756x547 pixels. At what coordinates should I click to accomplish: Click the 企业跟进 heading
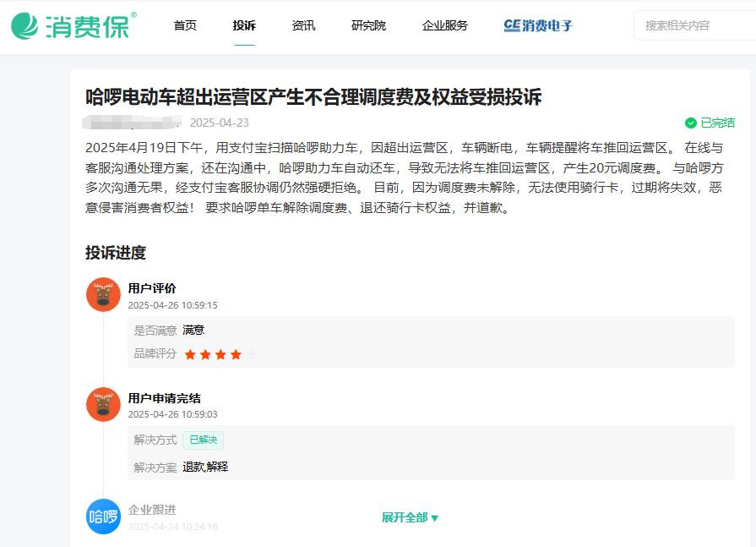(x=152, y=510)
